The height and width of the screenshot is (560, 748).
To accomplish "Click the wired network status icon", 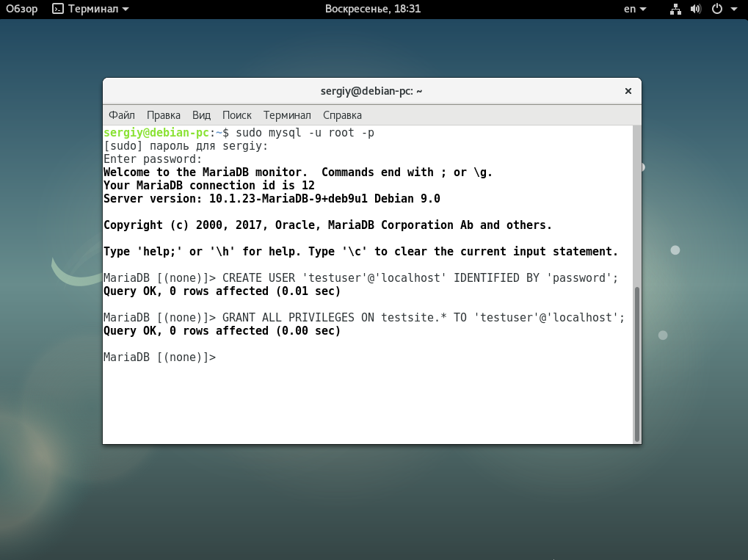I will 675,9.
